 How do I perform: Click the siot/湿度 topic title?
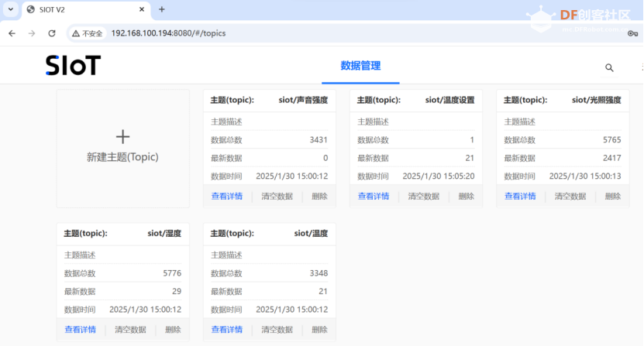[164, 234]
